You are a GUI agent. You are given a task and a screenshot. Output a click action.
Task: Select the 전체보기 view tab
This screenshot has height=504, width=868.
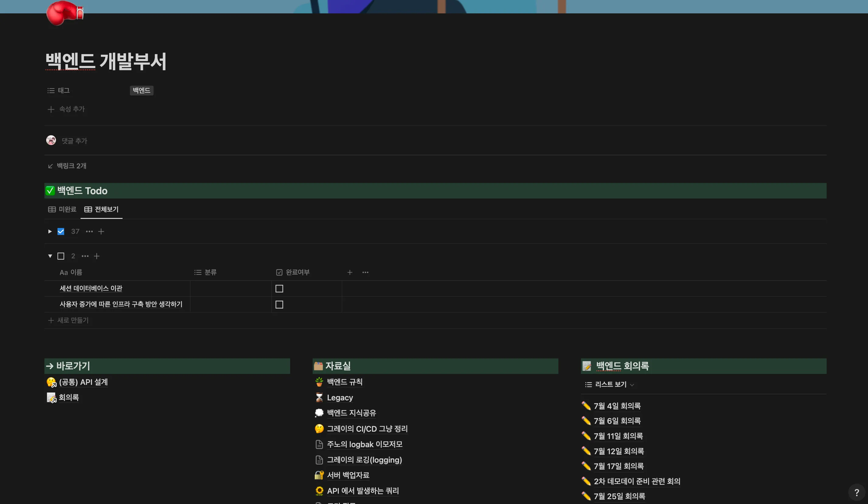click(x=102, y=209)
